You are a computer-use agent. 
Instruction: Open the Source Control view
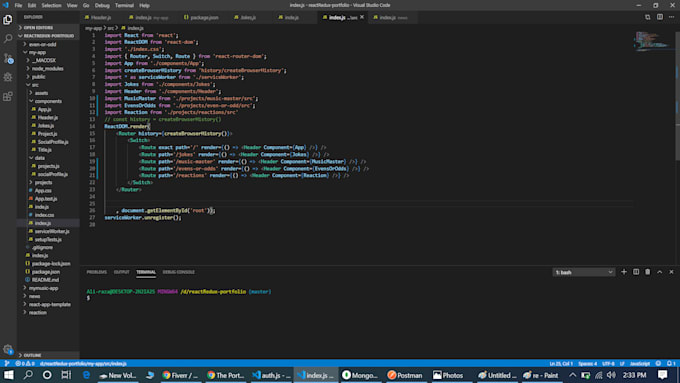pyautogui.click(x=8, y=58)
